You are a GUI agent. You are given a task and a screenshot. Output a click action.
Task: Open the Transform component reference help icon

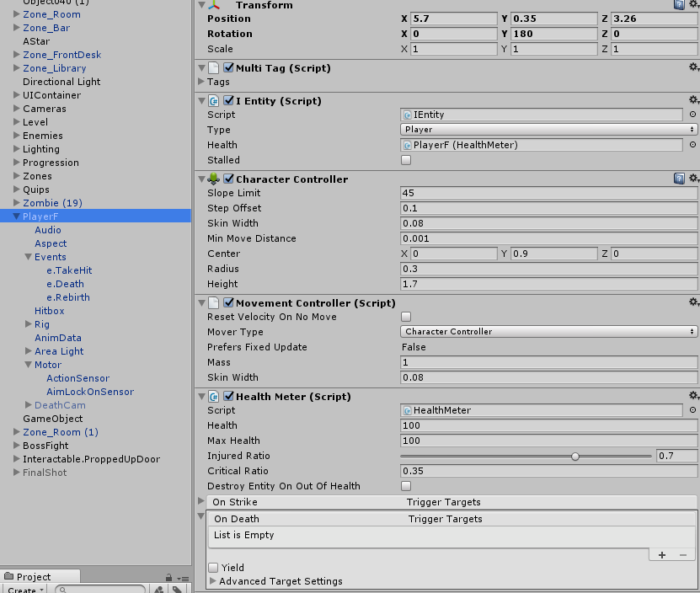tap(681, 4)
